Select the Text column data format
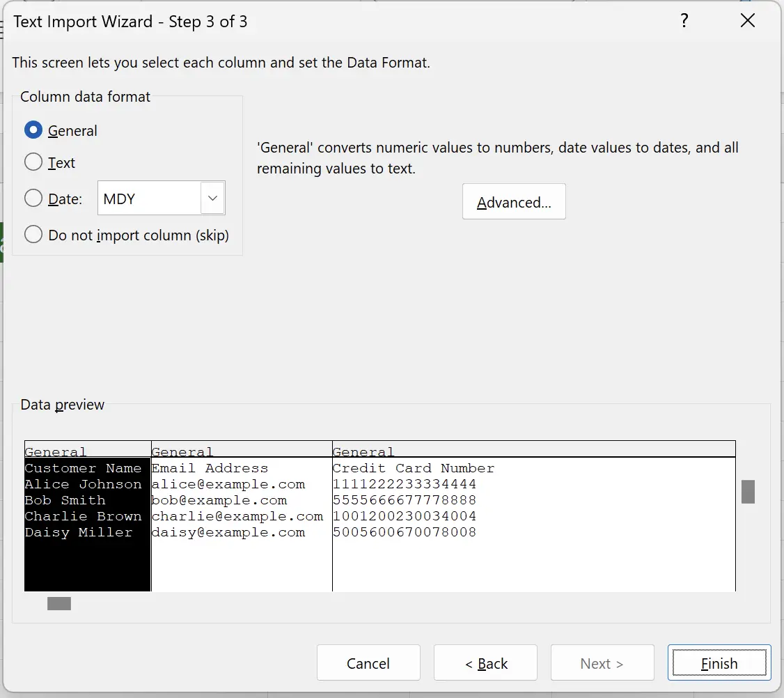The image size is (784, 698). pyautogui.click(x=33, y=162)
